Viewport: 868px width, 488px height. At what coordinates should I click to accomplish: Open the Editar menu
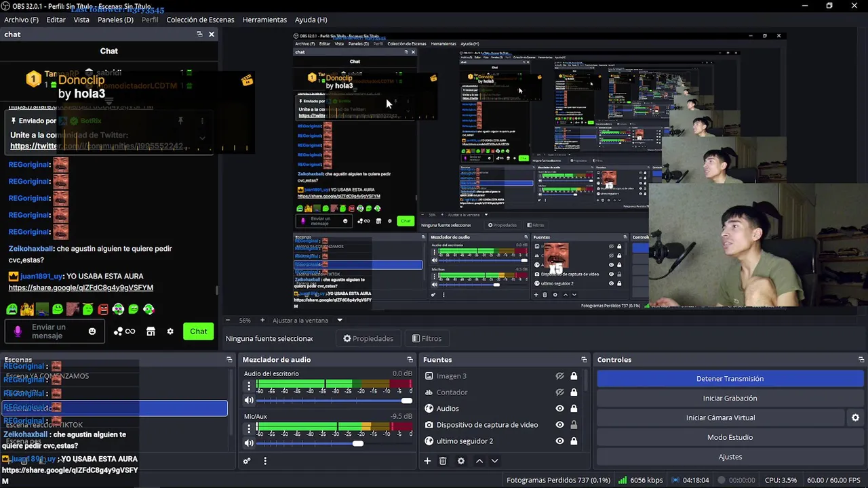point(56,20)
